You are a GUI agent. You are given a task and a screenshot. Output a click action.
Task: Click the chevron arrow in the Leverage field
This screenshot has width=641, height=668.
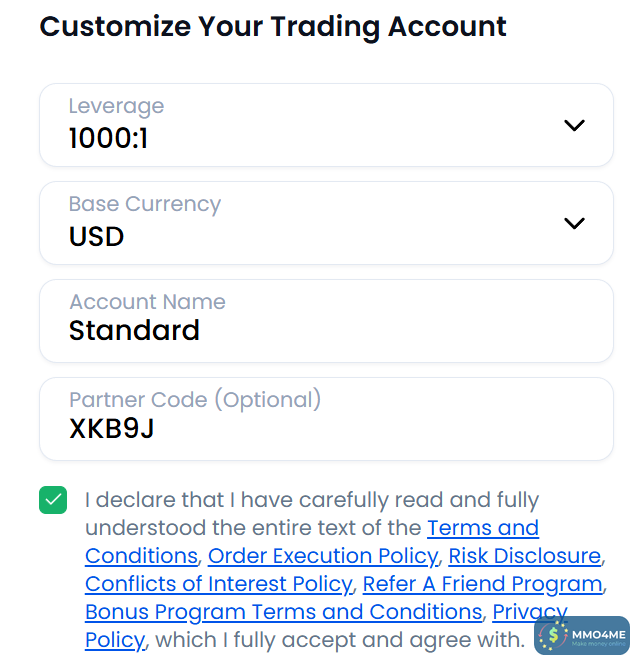point(574,125)
